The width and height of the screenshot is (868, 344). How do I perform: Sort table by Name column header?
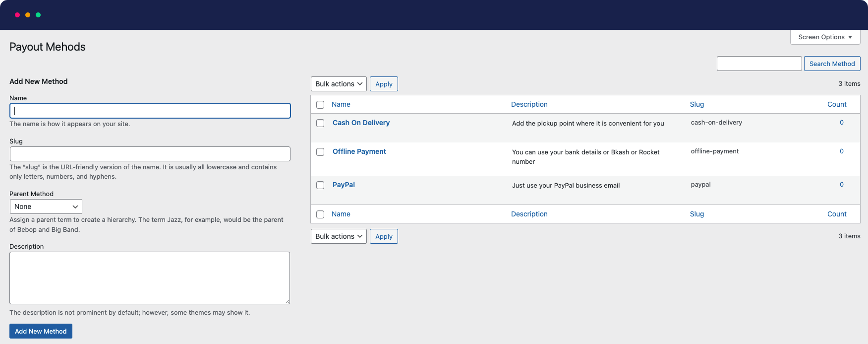(x=341, y=104)
